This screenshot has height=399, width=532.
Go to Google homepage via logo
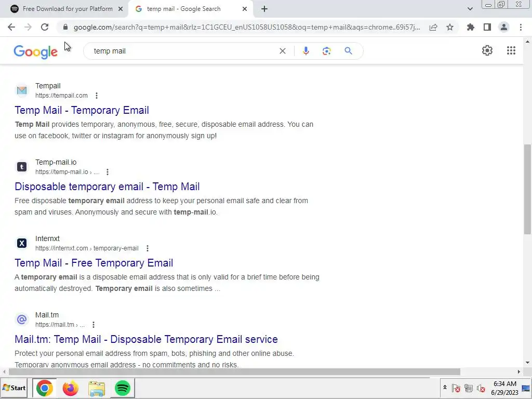36,52
